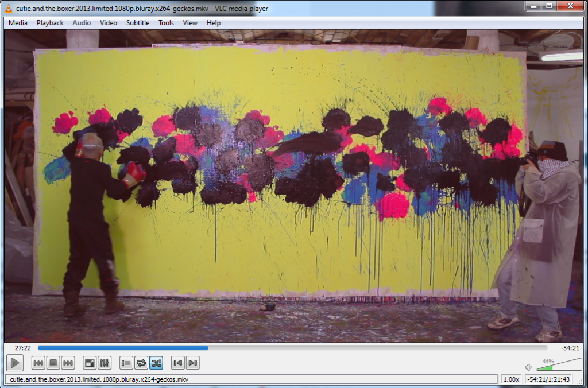Maximize the VLC media player window
Viewport: 588px width, 388px height.
point(549,6)
